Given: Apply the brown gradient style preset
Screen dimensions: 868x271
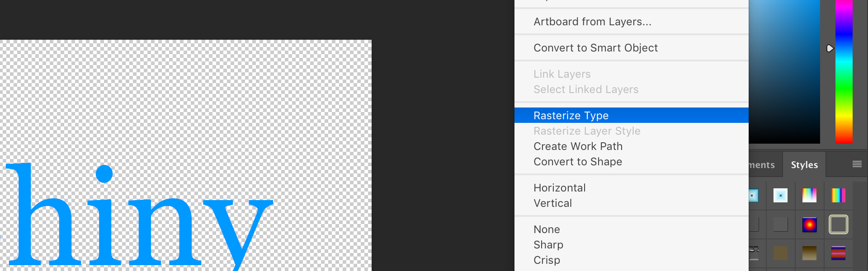Looking at the screenshot, I should [x=809, y=253].
